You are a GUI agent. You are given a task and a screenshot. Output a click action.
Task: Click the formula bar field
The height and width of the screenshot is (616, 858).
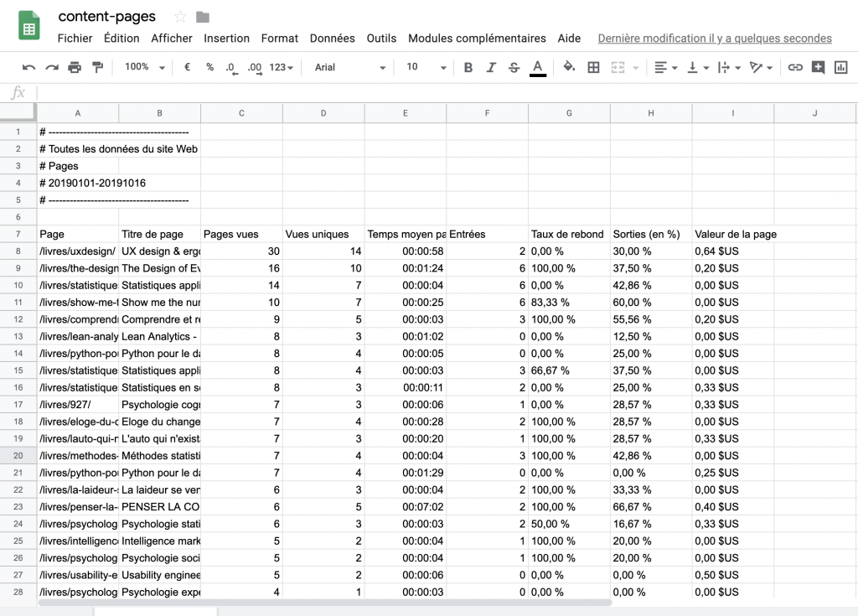point(446,92)
